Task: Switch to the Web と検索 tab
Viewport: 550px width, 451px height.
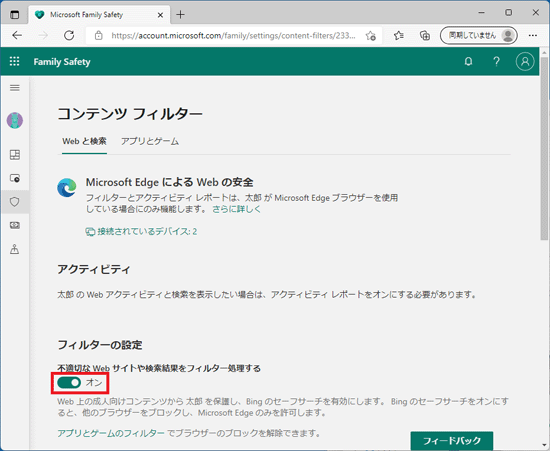Action: pyautogui.click(x=84, y=141)
